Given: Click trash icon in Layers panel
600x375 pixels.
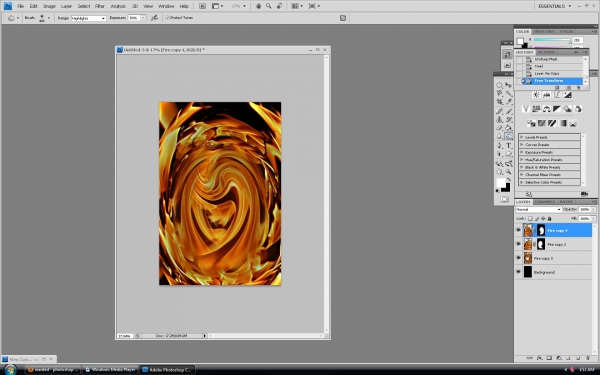Looking at the screenshot, I should click(588, 358).
